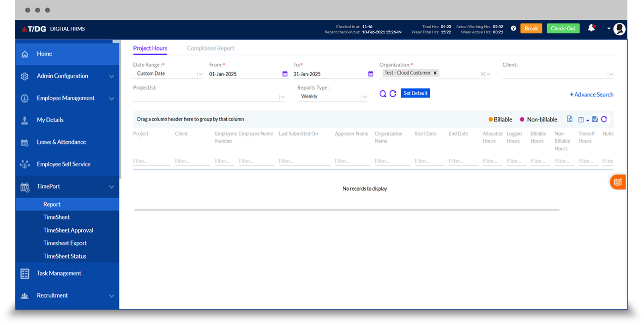The width and height of the screenshot is (644, 325).
Task: Open TimeSheet Approval submenu item
Action: [x=67, y=230]
